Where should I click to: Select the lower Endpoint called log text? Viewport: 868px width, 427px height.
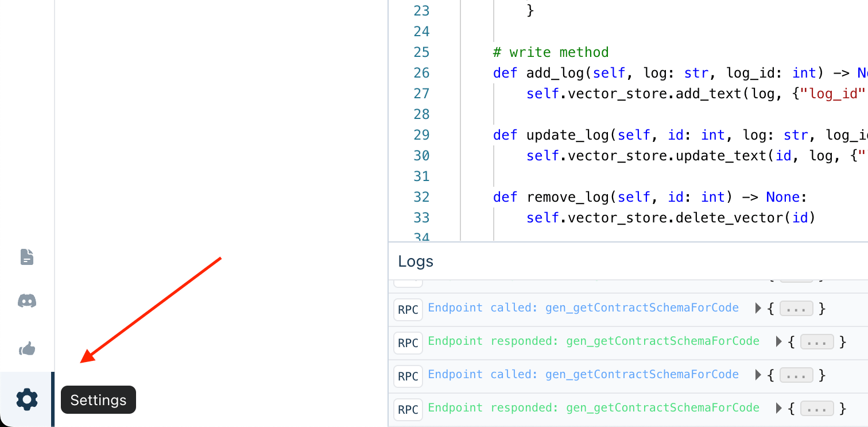point(583,375)
